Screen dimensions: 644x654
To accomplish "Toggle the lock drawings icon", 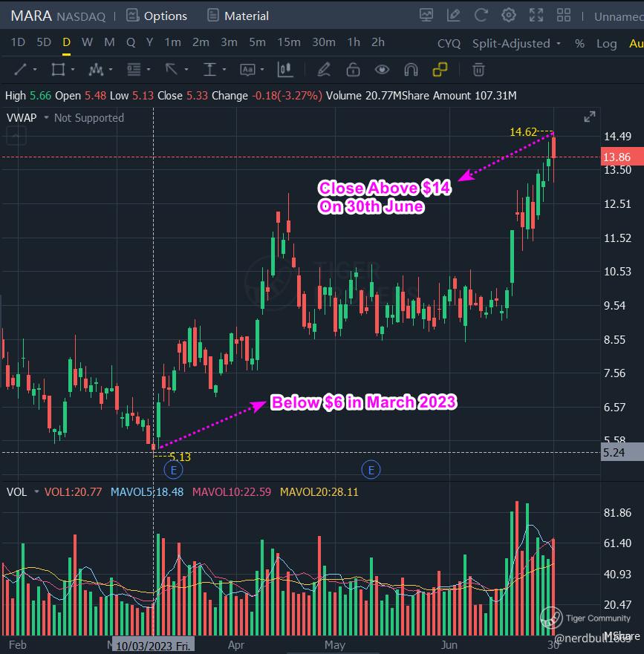I will [x=353, y=69].
